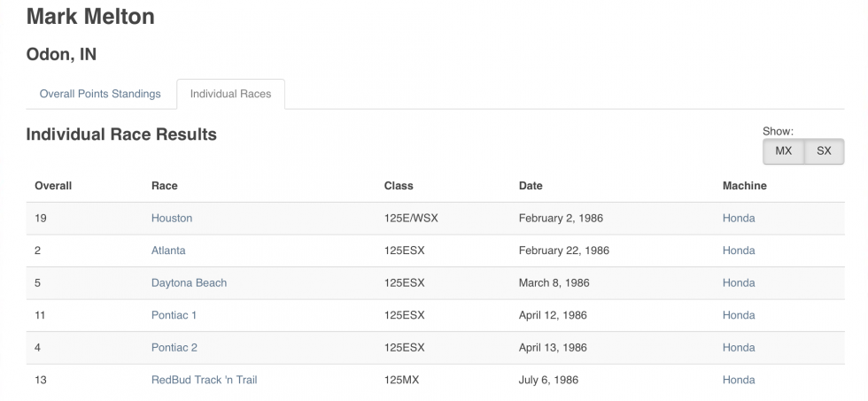Click Honda link in the RedBud row
The width and height of the screenshot is (868, 401).
click(739, 380)
